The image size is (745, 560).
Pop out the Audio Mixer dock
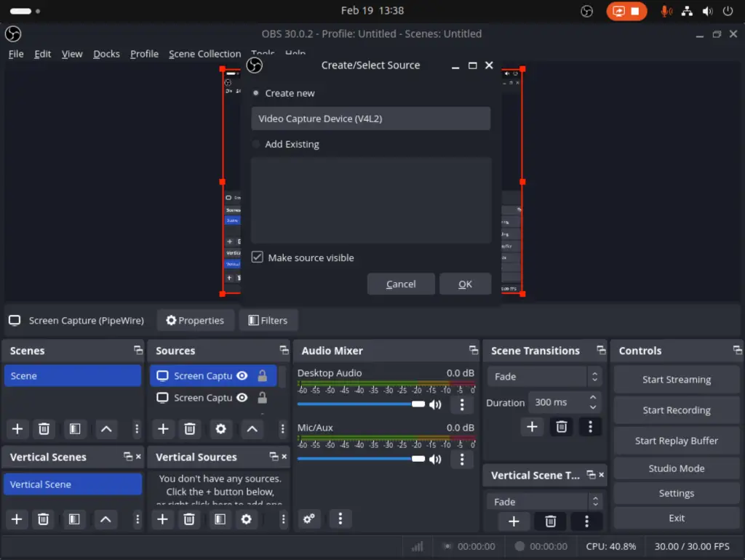[x=473, y=351]
